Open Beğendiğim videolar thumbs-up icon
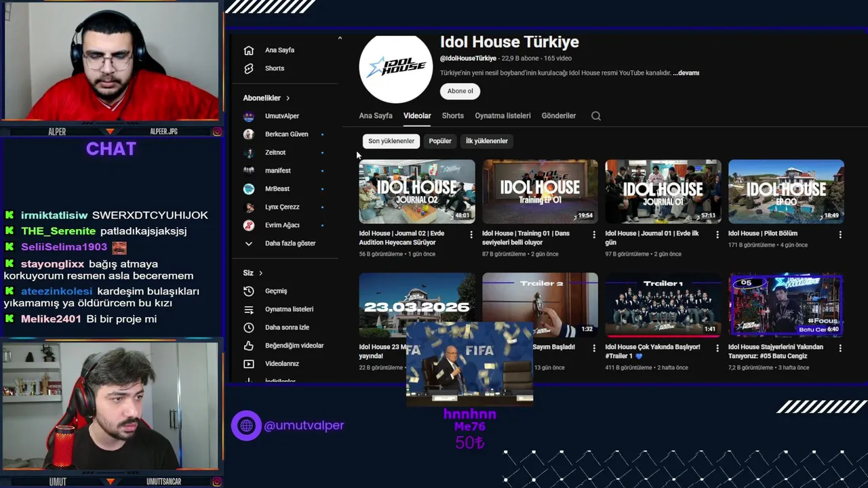This screenshot has height=488, width=868. (x=249, y=346)
